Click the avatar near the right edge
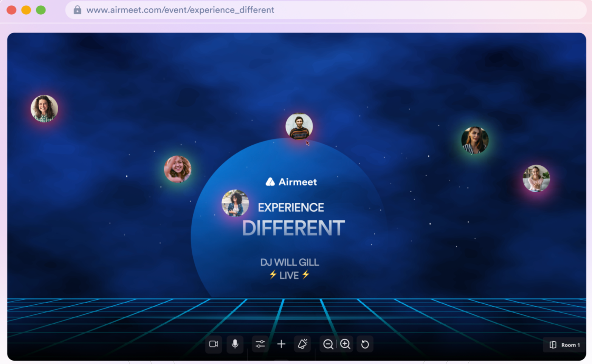Screen dimensions: 592x364 click(x=536, y=178)
